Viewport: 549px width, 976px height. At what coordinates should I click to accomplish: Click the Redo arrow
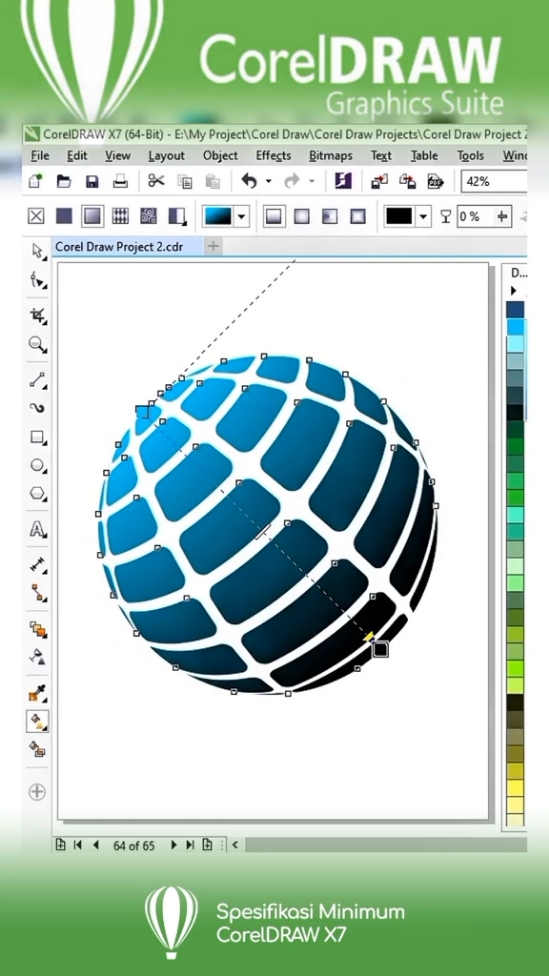[x=291, y=181]
